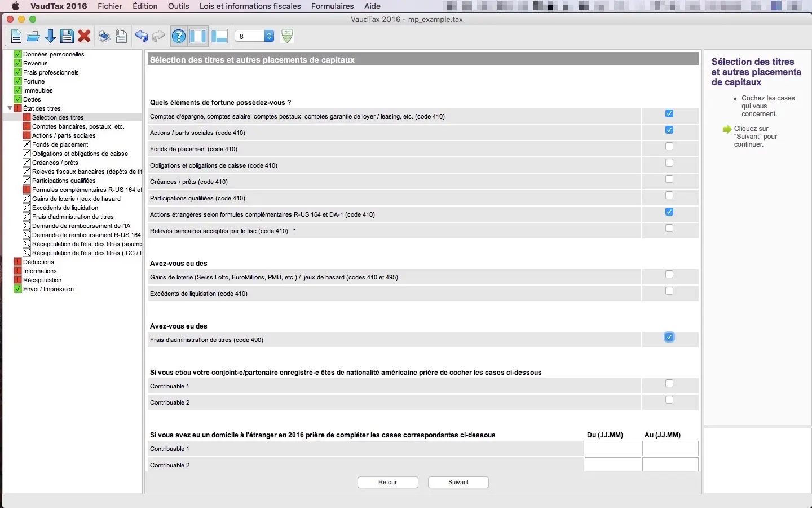Select Demande de remboursement de l'IA
812x508 pixels.
coord(81,226)
